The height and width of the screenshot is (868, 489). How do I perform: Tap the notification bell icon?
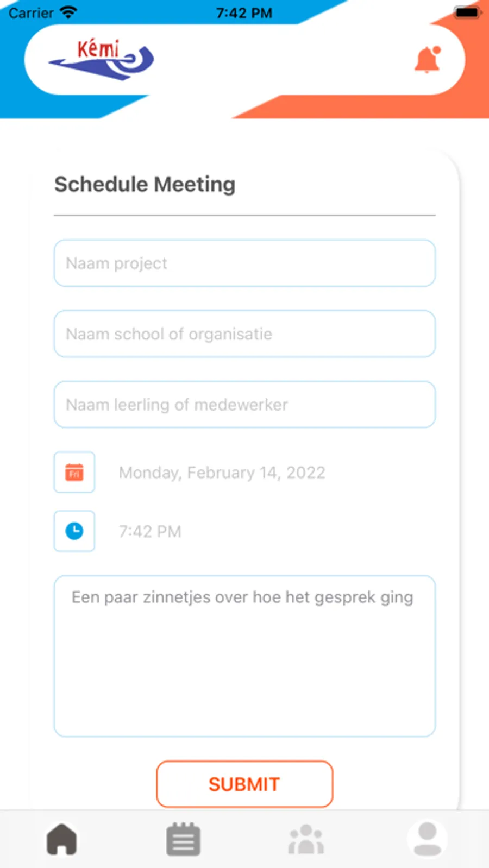[x=428, y=60]
